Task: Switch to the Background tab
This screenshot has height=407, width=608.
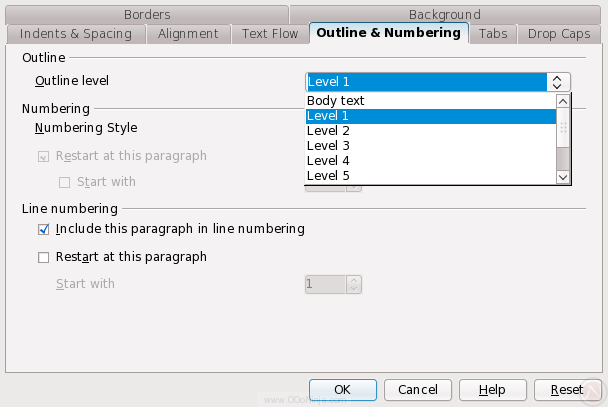Action: [x=444, y=14]
